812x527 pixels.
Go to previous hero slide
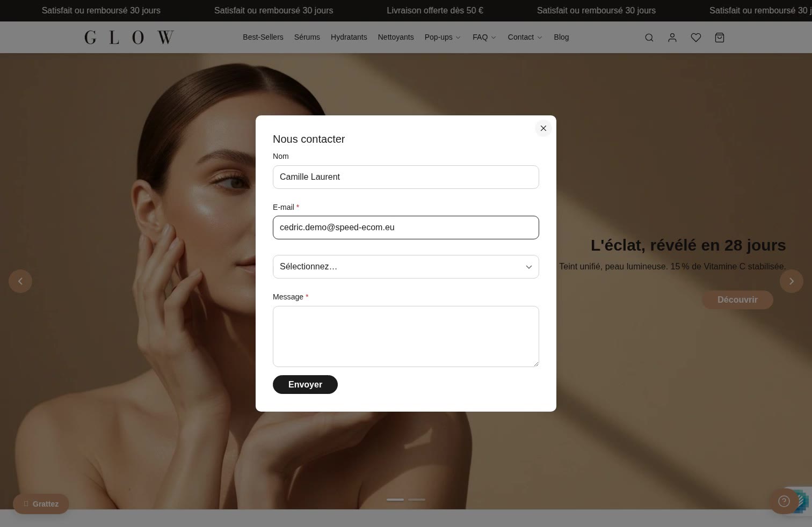20,281
